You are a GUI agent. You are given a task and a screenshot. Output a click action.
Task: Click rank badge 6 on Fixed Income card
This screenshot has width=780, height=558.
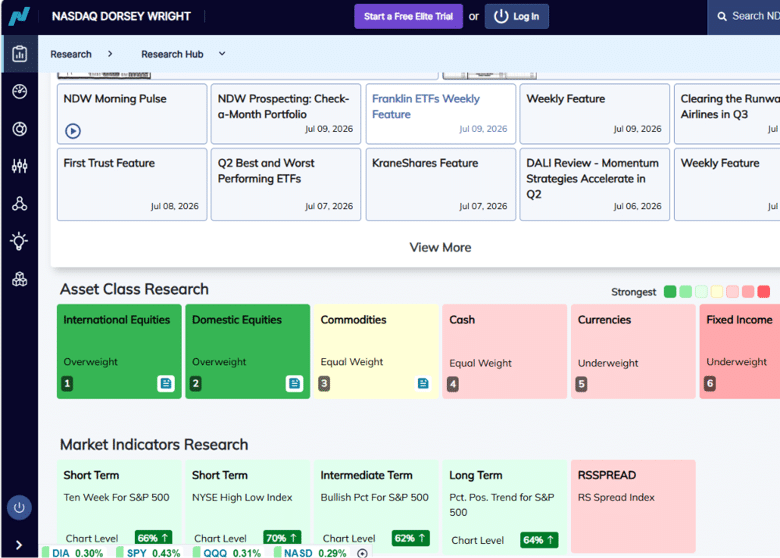(710, 383)
